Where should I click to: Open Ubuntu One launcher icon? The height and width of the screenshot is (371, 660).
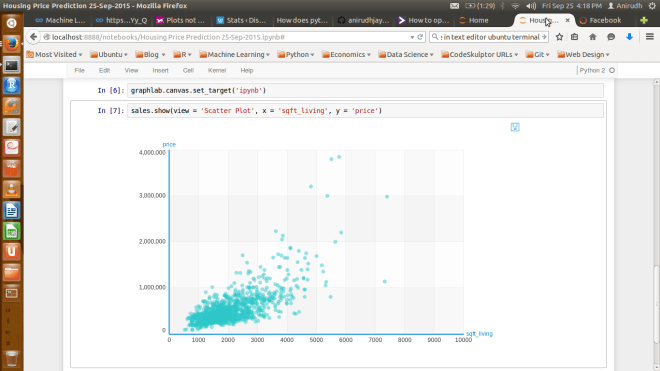(x=11, y=252)
